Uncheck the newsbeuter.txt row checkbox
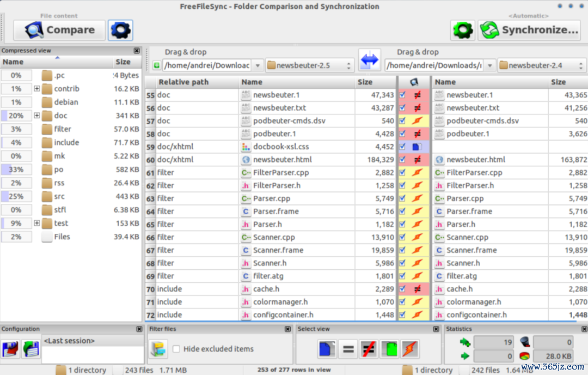 (x=402, y=108)
